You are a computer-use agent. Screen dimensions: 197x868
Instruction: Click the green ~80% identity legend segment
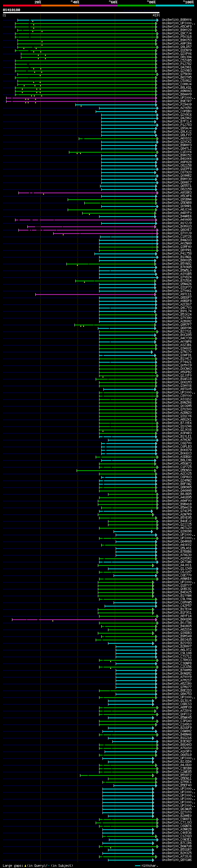(x=137, y=6)
